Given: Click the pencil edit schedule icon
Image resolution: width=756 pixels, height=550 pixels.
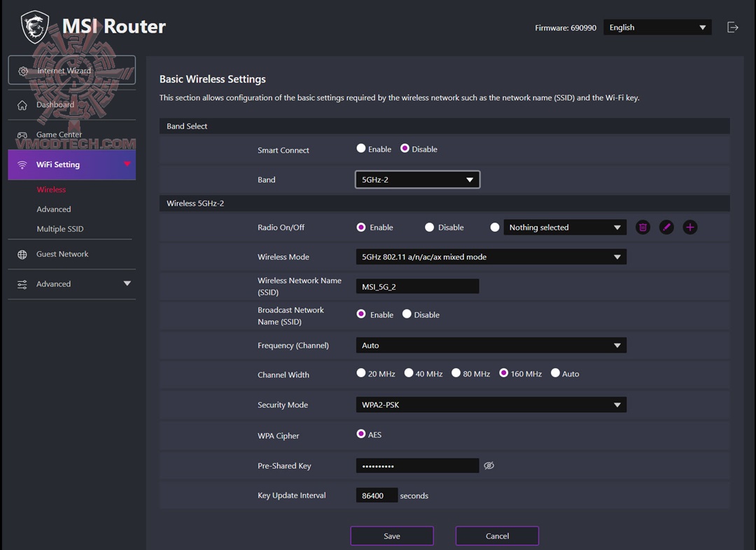Looking at the screenshot, I should 666,227.
